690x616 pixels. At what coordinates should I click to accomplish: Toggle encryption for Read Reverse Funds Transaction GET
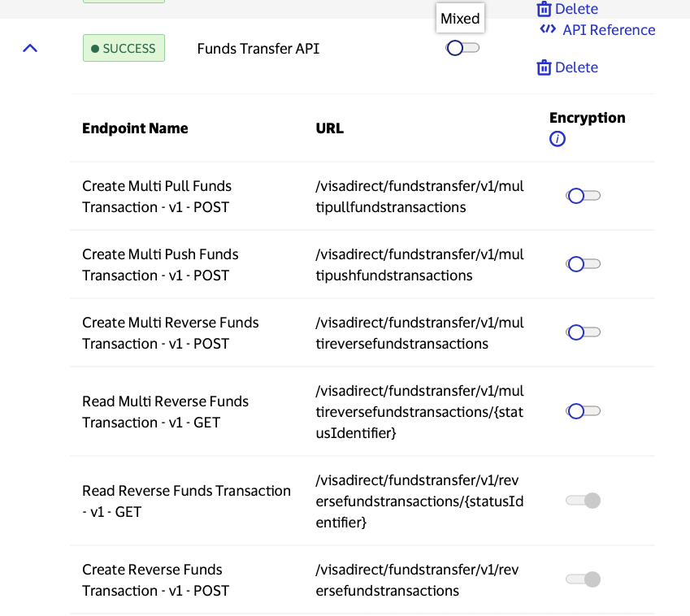point(583,501)
